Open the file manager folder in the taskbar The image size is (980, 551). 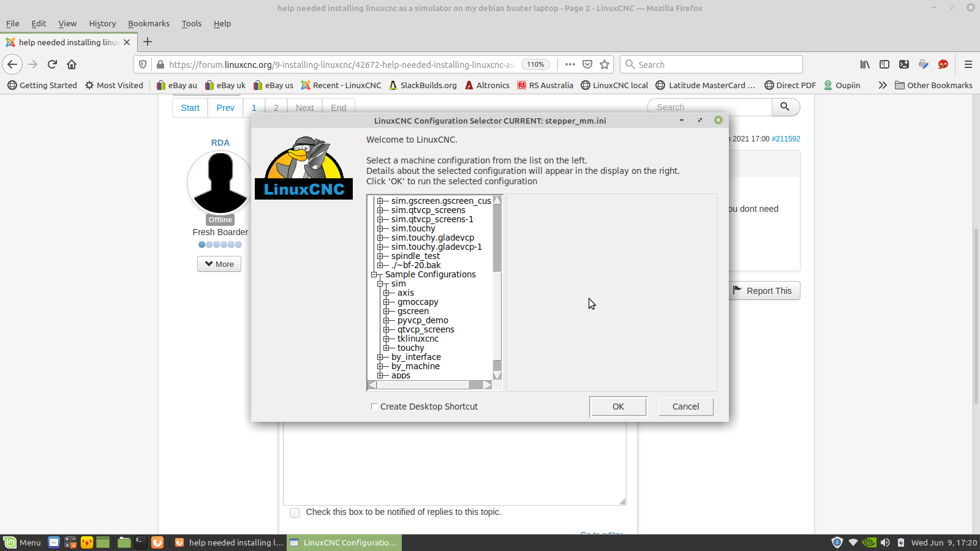point(124,542)
